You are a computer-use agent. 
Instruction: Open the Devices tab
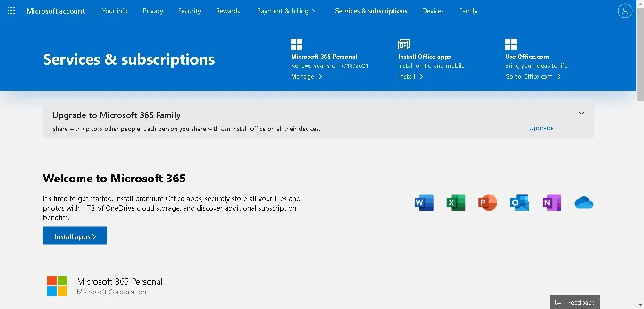(433, 11)
